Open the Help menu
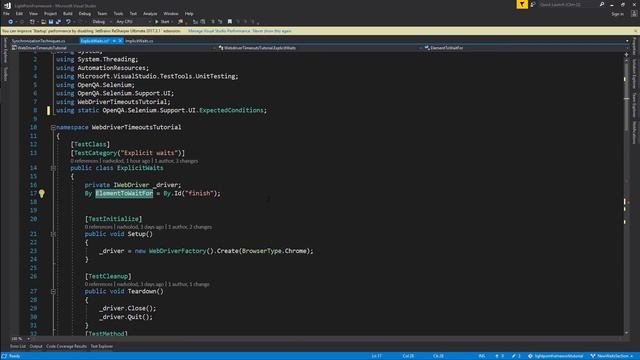 (x=189, y=14)
